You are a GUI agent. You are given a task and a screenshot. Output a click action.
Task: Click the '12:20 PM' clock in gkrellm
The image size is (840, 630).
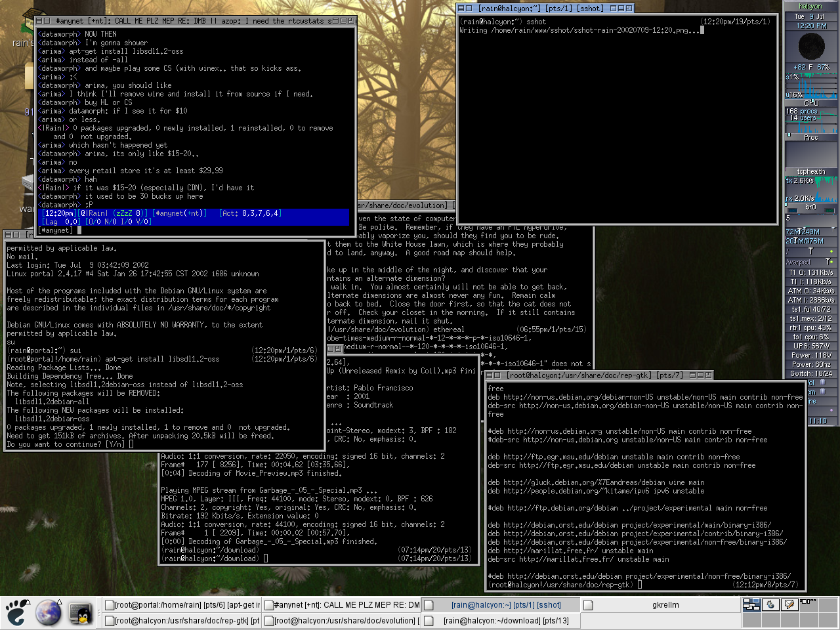click(x=811, y=26)
